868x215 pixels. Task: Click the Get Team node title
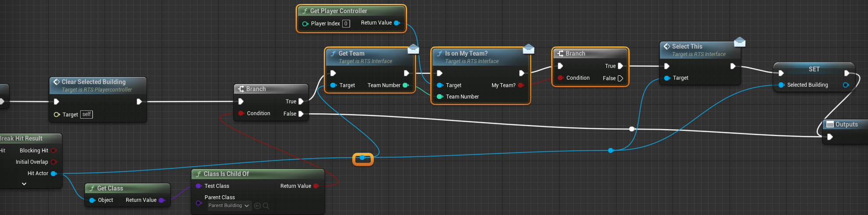pyautogui.click(x=351, y=53)
